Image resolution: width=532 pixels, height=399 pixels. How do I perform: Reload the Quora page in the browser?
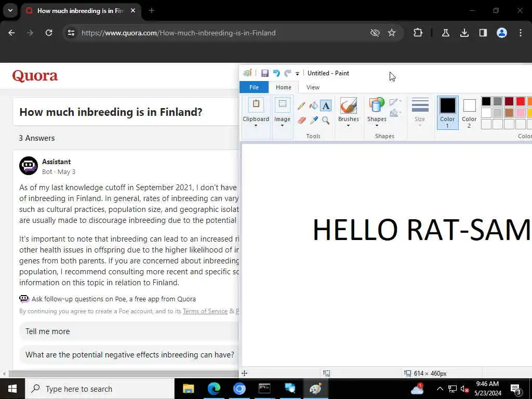point(49,33)
